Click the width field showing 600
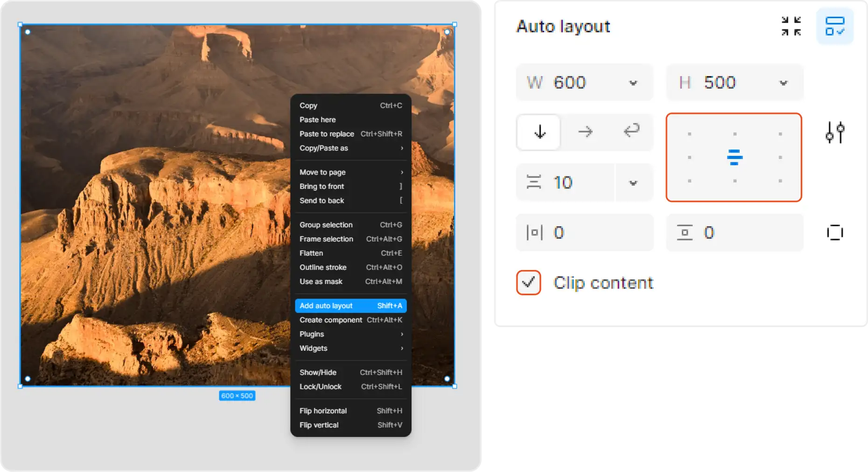Viewport: 868px width, 472px height. (585, 83)
